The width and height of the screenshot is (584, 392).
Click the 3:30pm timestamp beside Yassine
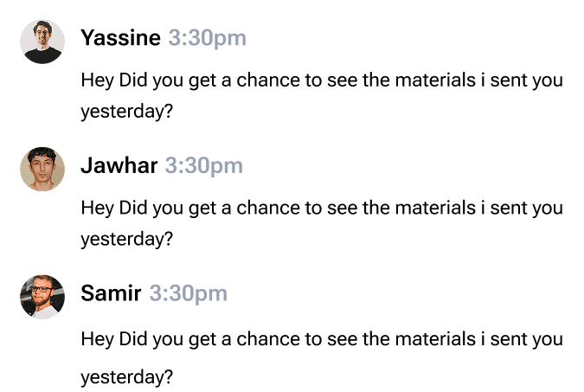[207, 38]
